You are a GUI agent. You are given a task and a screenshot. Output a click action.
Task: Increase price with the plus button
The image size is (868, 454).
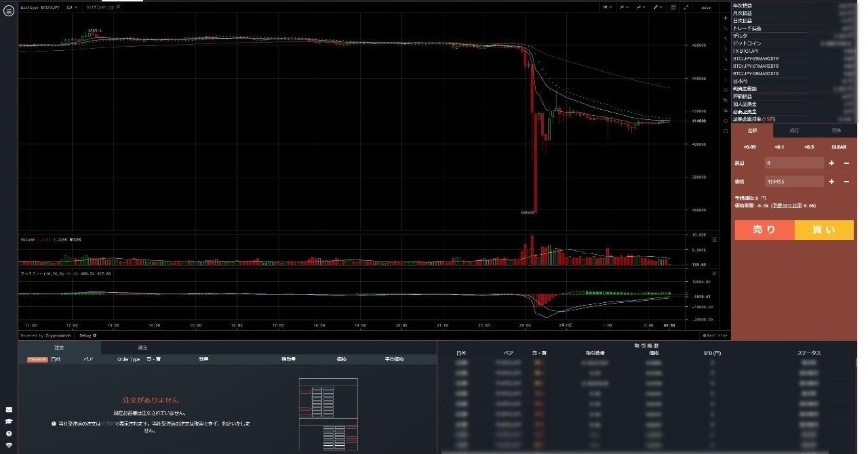coord(831,181)
